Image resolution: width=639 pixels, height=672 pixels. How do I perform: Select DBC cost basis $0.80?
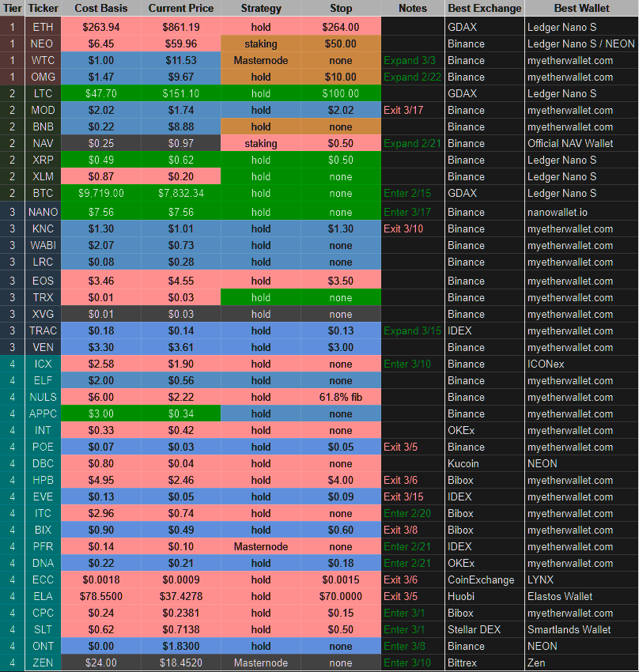[100, 464]
